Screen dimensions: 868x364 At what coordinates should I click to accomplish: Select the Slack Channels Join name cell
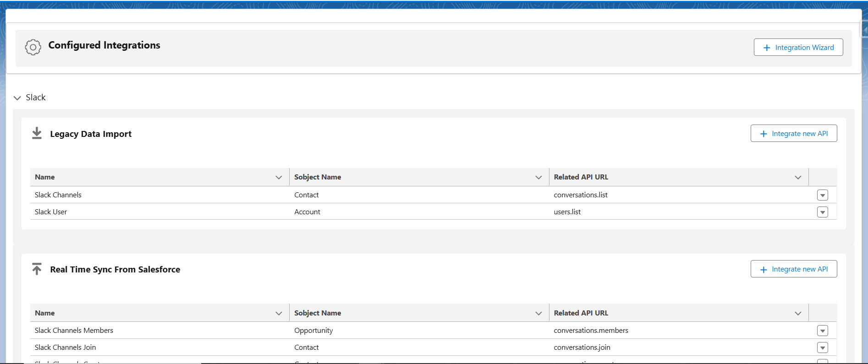pos(159,347)
